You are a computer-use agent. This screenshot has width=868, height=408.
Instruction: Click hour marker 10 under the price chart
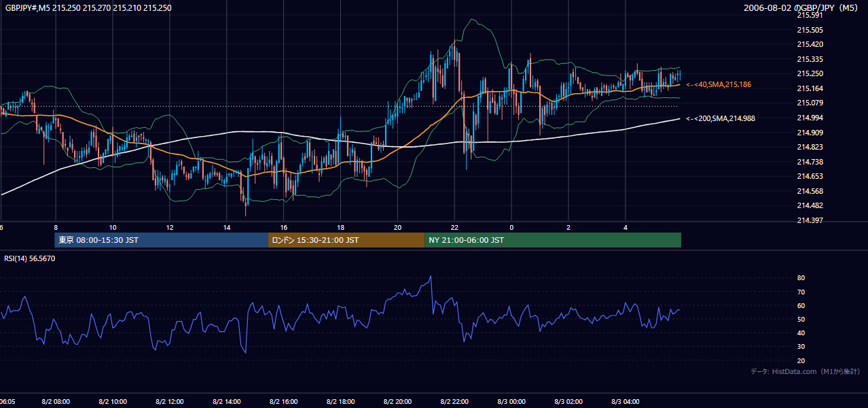tap(113, 228)
